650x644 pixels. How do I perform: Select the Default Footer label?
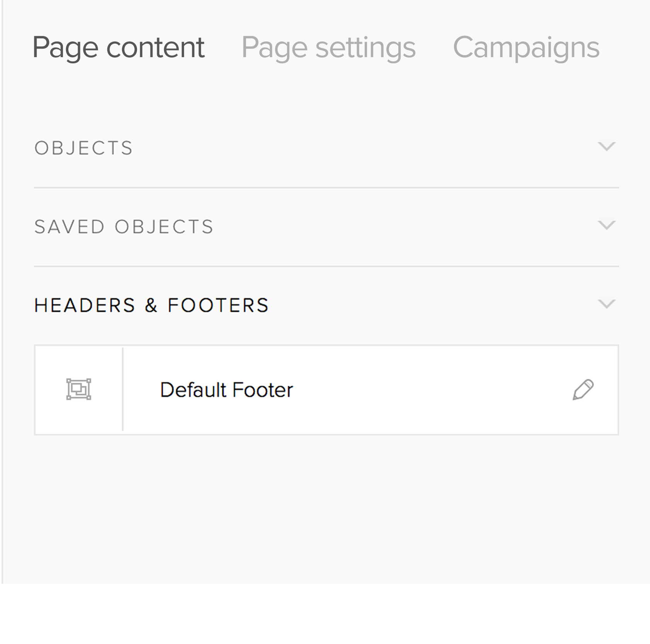point(227,390)
